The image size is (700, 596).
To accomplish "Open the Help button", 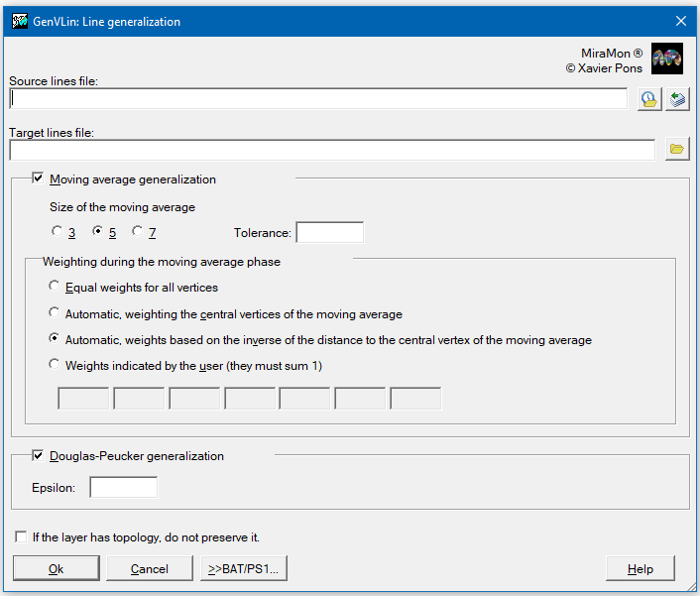I will point(641,568).
